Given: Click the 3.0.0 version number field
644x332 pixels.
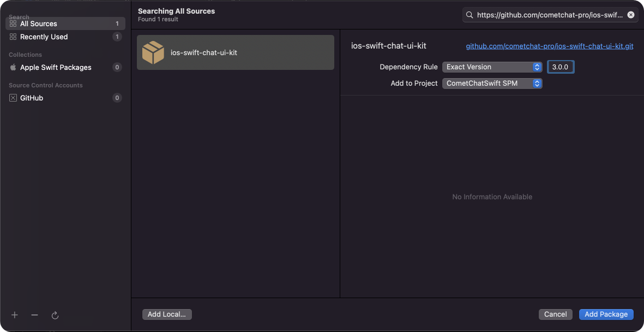Looking at the screenshot, I should pyautogui.click(x=561, y=67).
